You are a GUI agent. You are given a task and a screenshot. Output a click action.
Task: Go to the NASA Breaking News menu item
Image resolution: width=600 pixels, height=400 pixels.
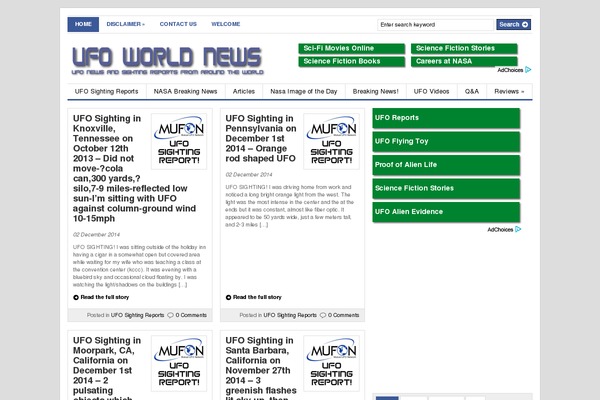[x=185, y=91]
